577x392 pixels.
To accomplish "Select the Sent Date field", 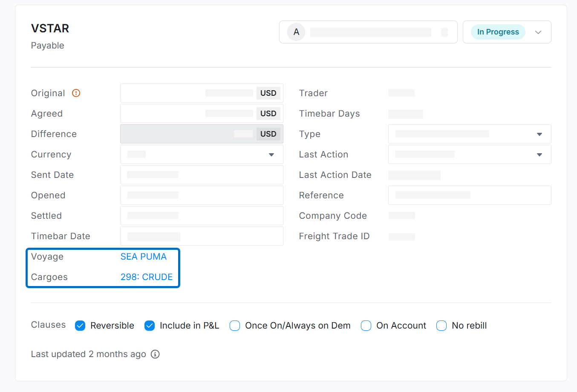I will [x=201, y=175].
